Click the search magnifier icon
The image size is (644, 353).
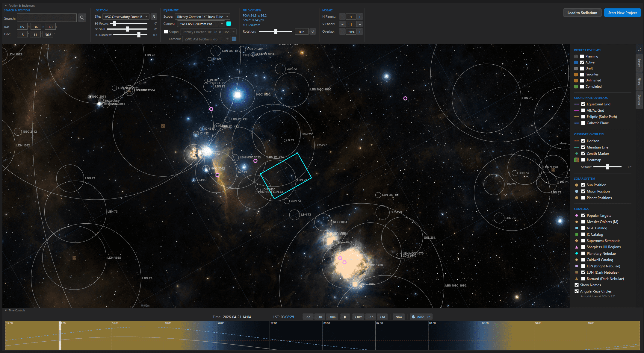click(82, 18)
